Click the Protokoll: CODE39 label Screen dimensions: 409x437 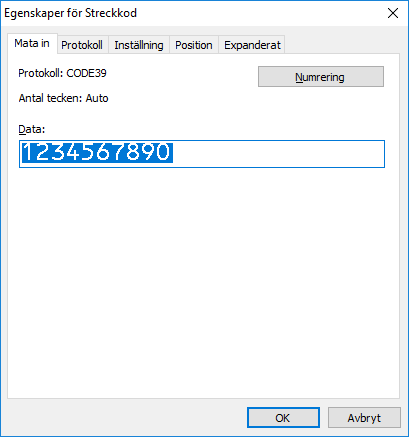click(x=62, y=73)
